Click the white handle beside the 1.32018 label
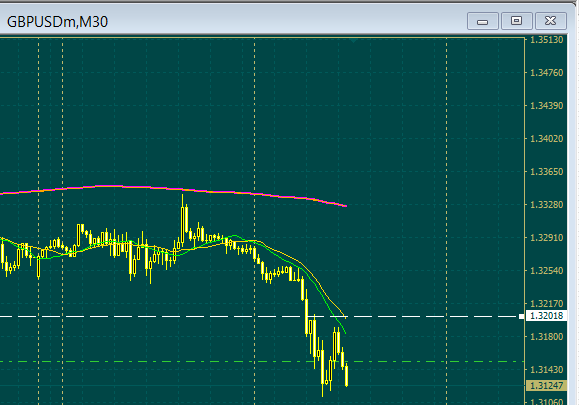This screenshot has height=405, width=579. 521,316
